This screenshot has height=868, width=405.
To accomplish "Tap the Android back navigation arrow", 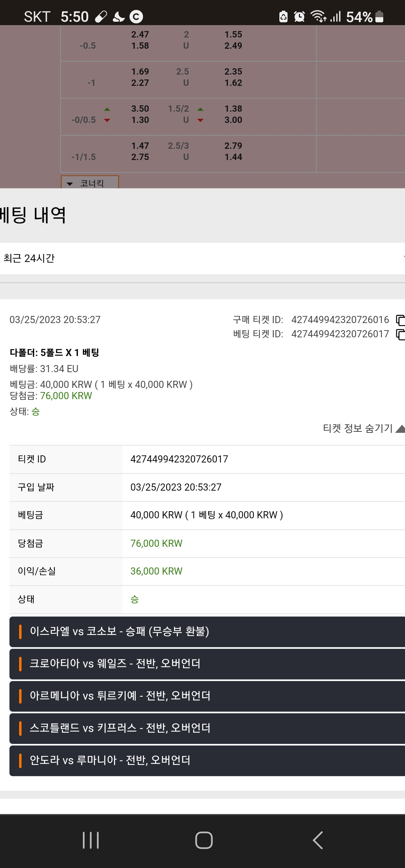I will [x=318, y=840].
